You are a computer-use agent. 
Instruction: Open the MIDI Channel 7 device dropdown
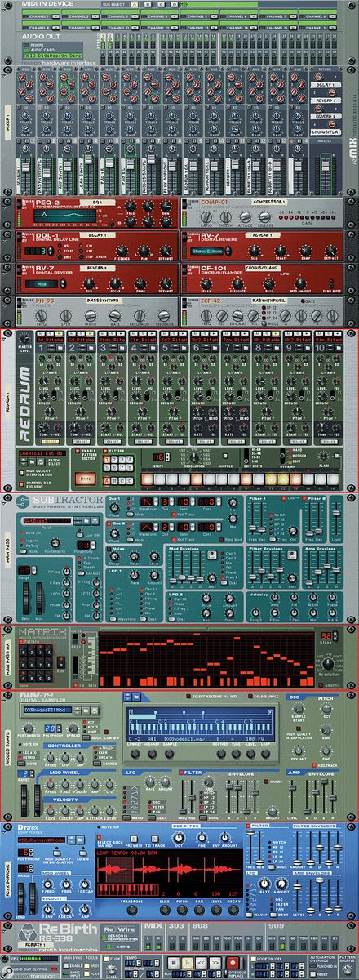click(x=293, y=16)
